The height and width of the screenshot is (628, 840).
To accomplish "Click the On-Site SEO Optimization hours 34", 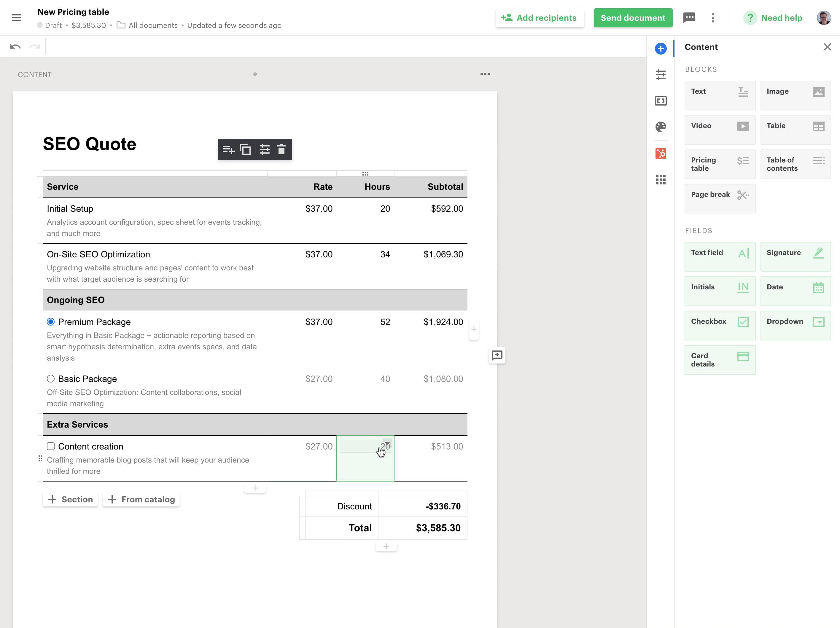I will [x=385, y=254].
